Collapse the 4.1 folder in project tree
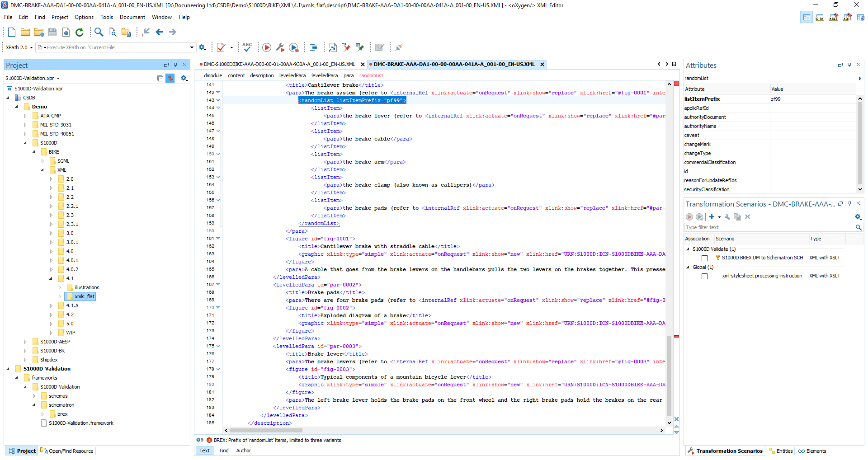 51,278
